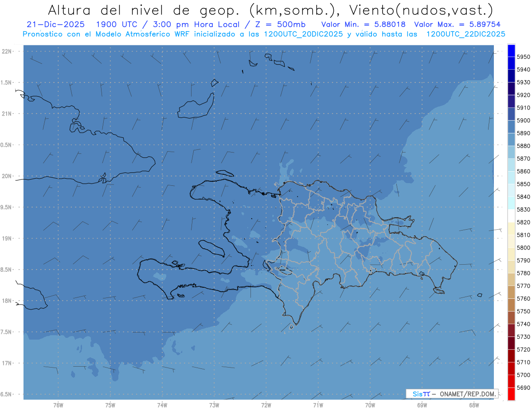The image size is (532, 411).
Task: Select the date text '21-Dic-2025'
Action: tap(55, 24)
